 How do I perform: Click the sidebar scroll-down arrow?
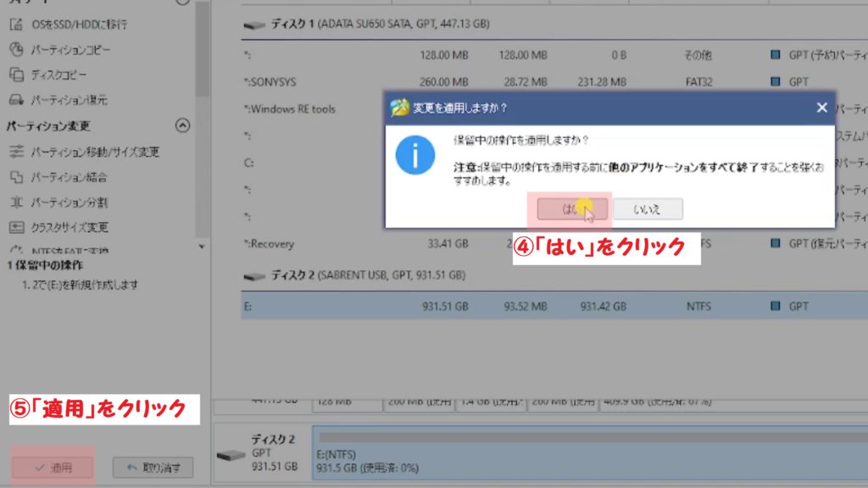tap(201, 246)
